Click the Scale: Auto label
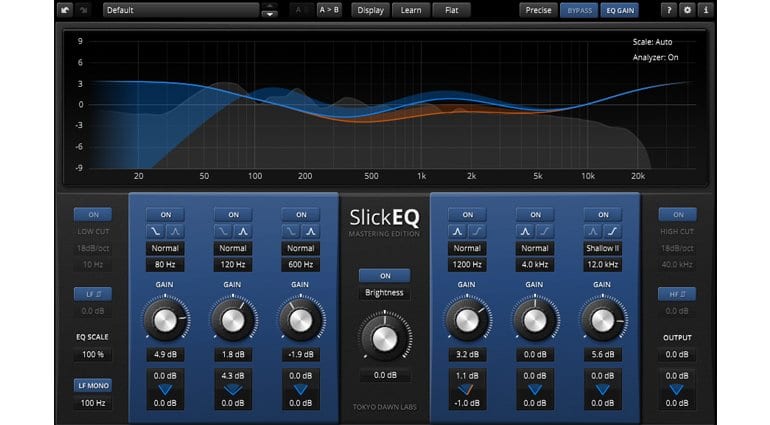The image size is (770, 425). 652,42
